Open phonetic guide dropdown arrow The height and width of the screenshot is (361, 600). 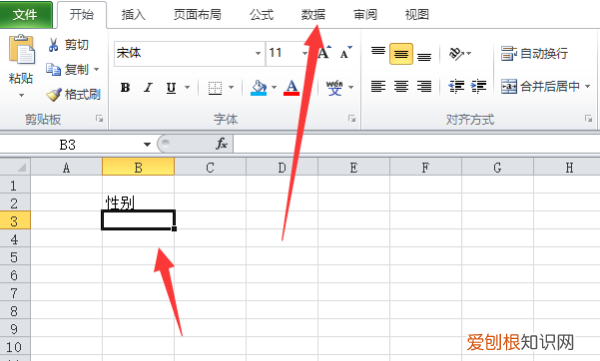(351, 88)
